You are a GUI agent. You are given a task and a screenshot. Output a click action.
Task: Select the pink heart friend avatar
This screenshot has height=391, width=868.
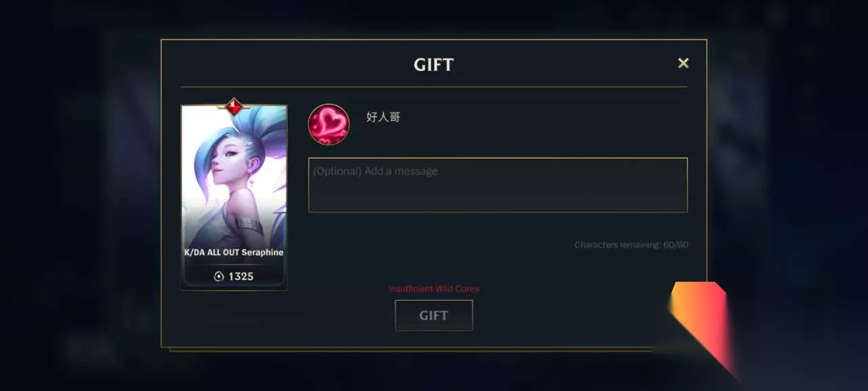click(328, 124)
